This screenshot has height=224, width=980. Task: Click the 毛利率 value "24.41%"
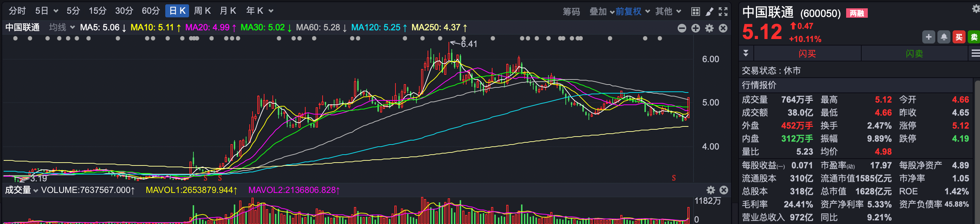(798, 204)
